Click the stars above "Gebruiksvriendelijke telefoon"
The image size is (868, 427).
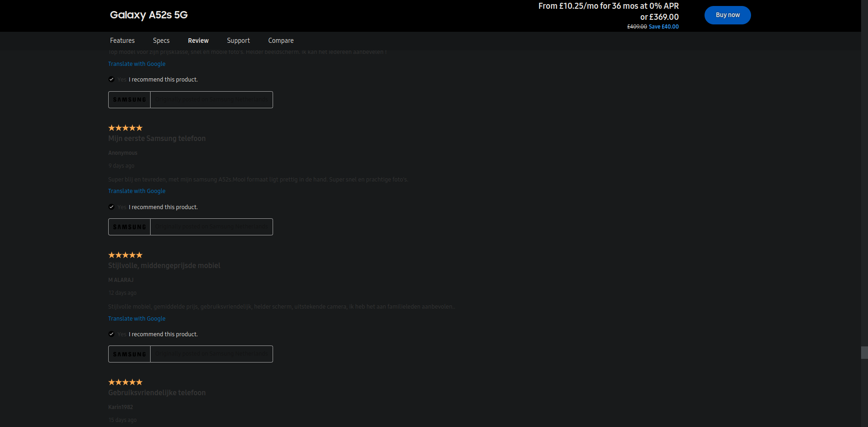pyautogui.click(x=125, y=382)
